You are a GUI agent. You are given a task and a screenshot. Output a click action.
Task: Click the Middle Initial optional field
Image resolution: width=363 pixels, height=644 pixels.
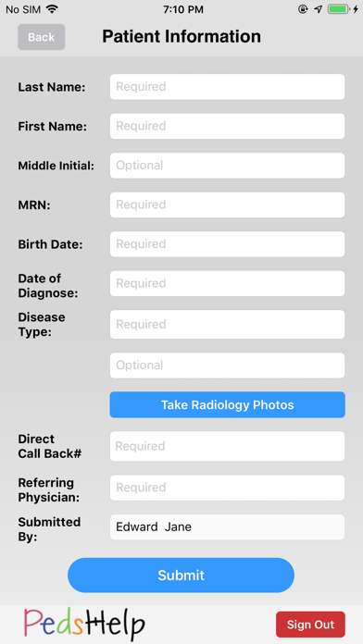[227, 166]
